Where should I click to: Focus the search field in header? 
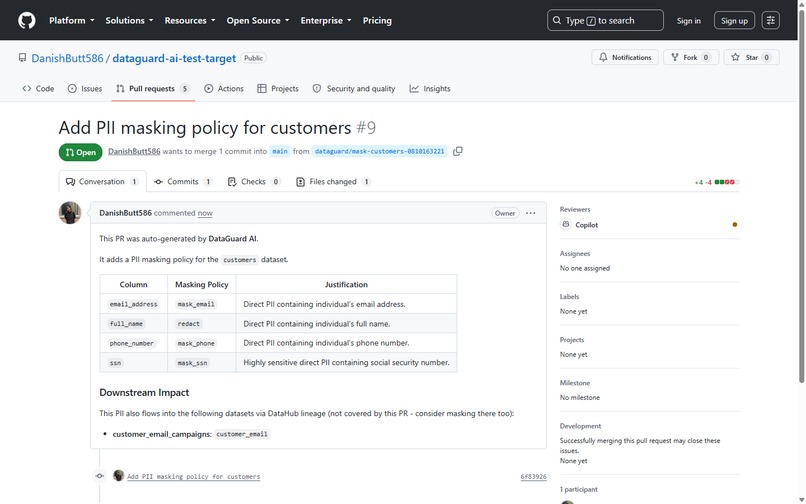[x=605, y=21]
